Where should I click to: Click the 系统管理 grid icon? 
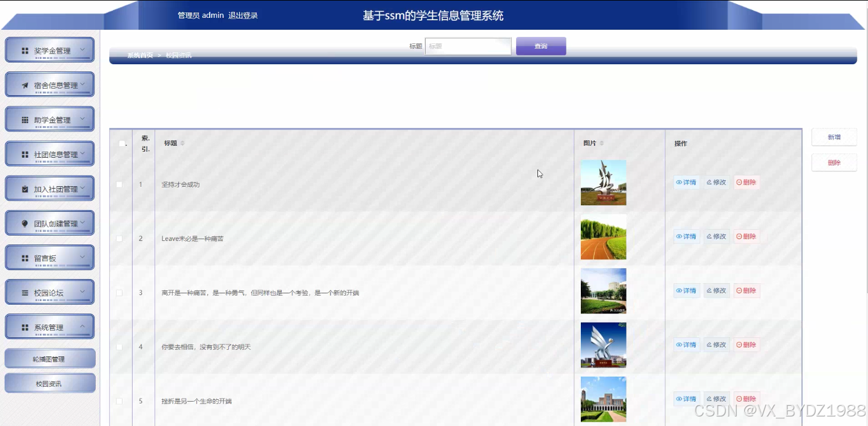[25, 327]
